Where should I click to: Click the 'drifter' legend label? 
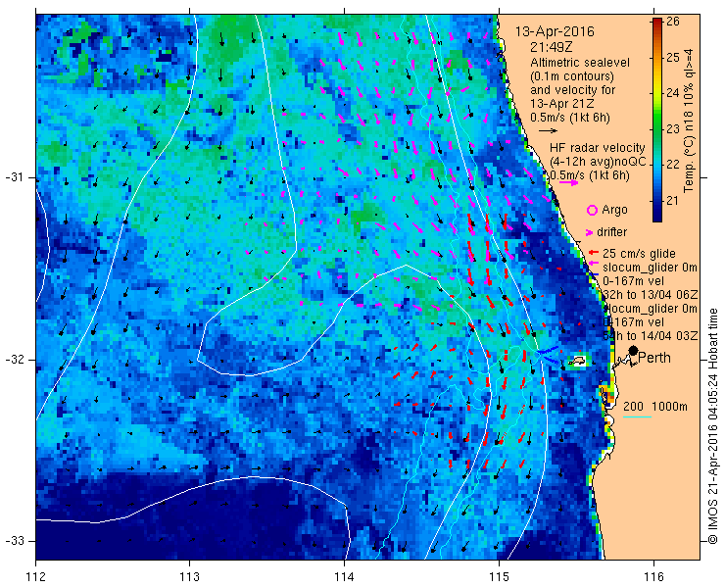[x=611, y=232]
